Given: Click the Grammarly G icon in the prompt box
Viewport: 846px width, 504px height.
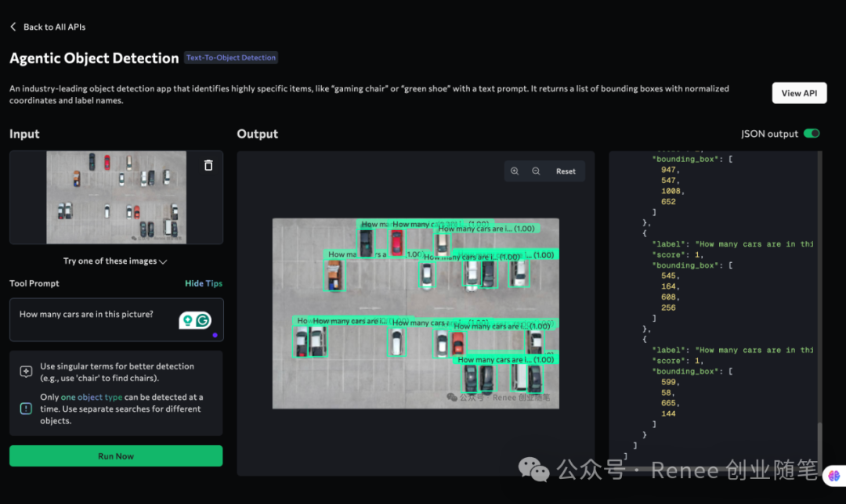Looking at the screenshot, I should (204, 320).
